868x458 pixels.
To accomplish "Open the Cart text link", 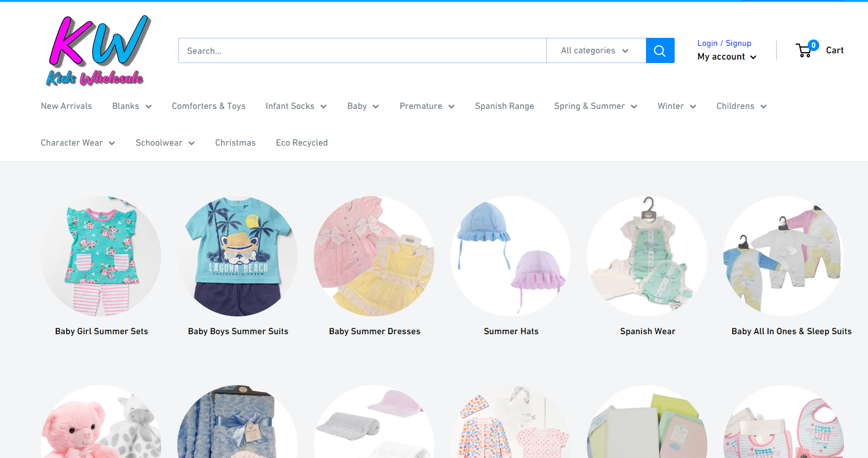I will tap(835, 50).
